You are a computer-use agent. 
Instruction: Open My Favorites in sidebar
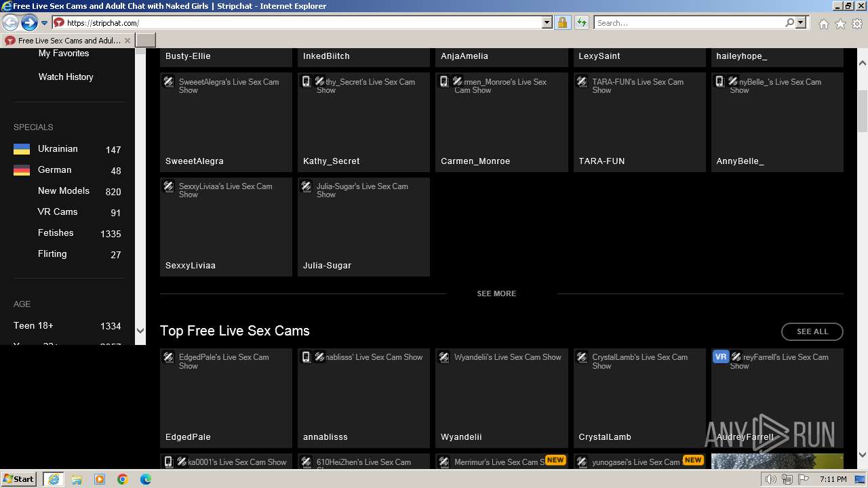(x=64, y=53)
